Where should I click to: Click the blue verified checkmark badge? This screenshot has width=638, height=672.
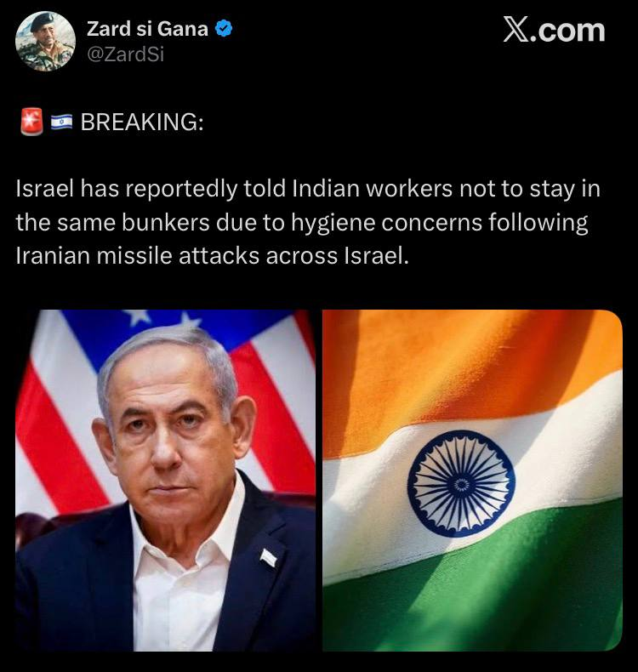[224, 29]
